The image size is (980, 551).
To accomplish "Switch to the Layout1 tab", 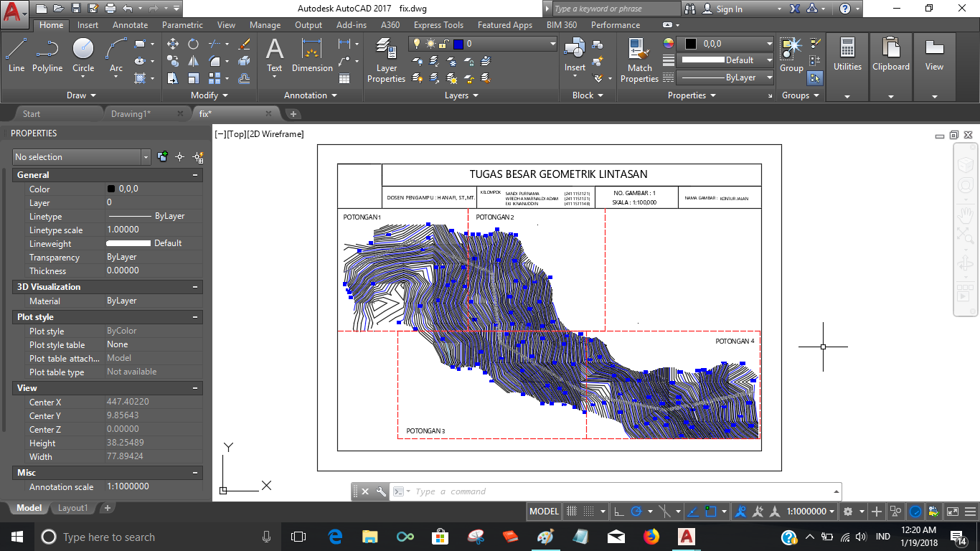I will [72, 508].
